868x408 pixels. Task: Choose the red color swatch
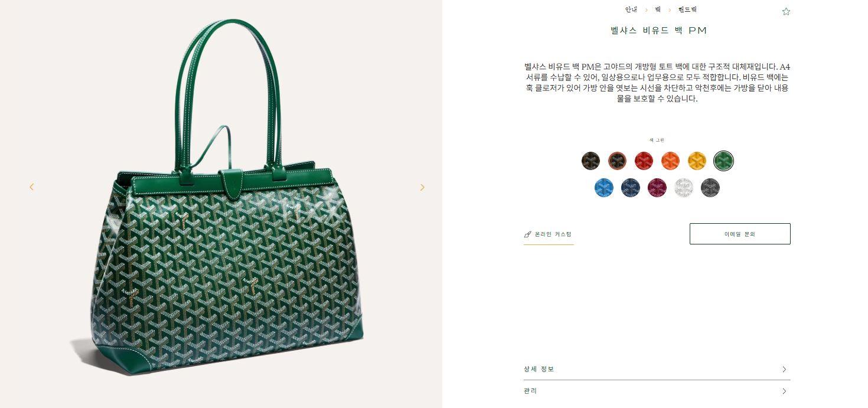(x=644, y=161)
